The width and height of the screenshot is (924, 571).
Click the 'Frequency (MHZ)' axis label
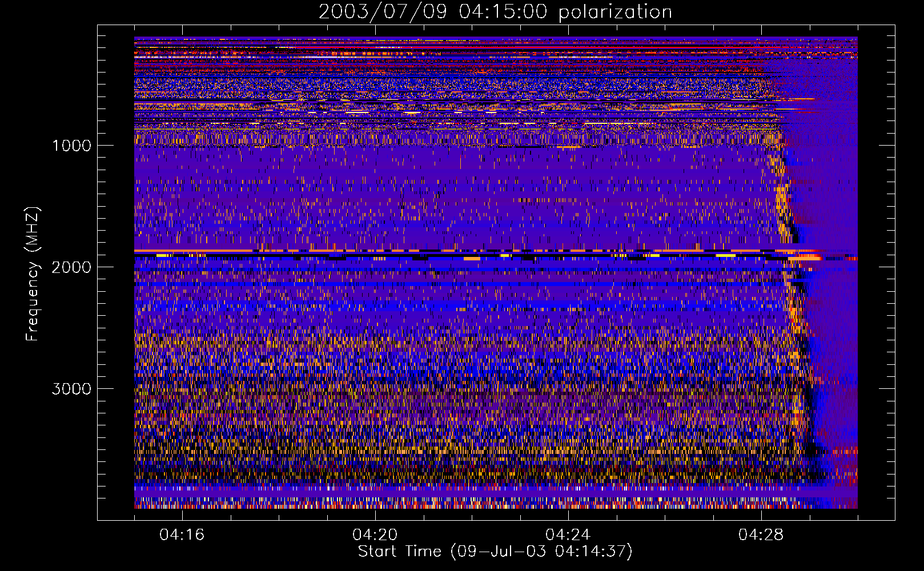point(33,274)
